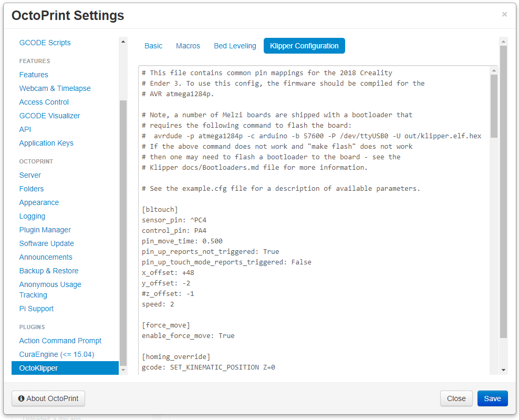The width and height of the screenshot is (519, 420).
Task: Click the [force_move] section header
Action: coord(166,325)
